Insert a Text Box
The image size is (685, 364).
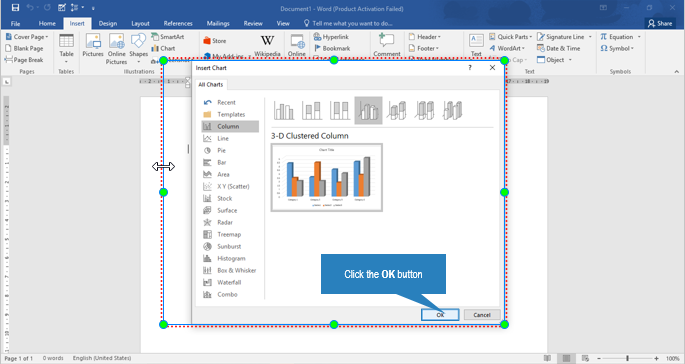coord(476,45)
